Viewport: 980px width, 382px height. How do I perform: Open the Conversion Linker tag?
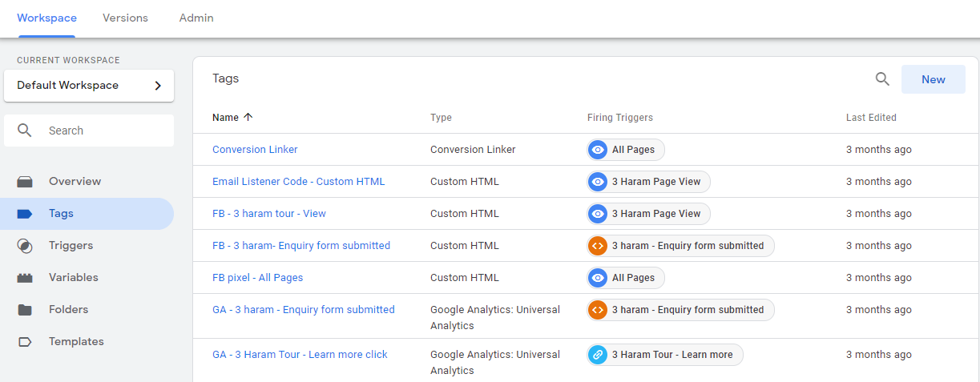click(255, 150)
